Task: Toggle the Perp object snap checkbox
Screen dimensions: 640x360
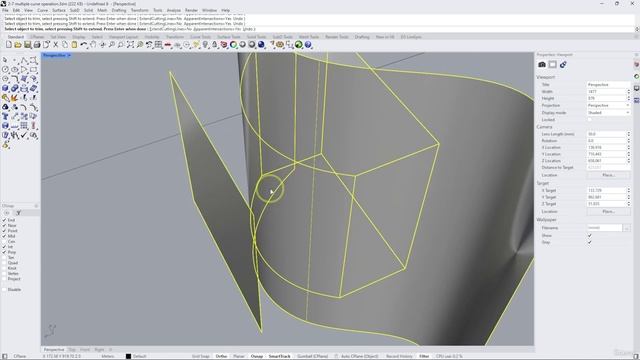Action: point(4,252)
